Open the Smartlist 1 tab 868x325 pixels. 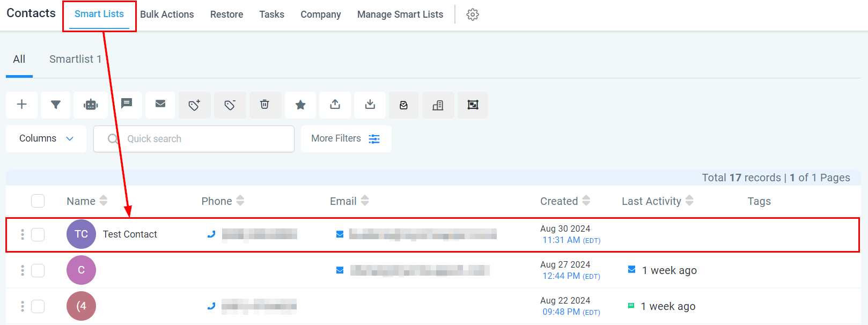75,59
